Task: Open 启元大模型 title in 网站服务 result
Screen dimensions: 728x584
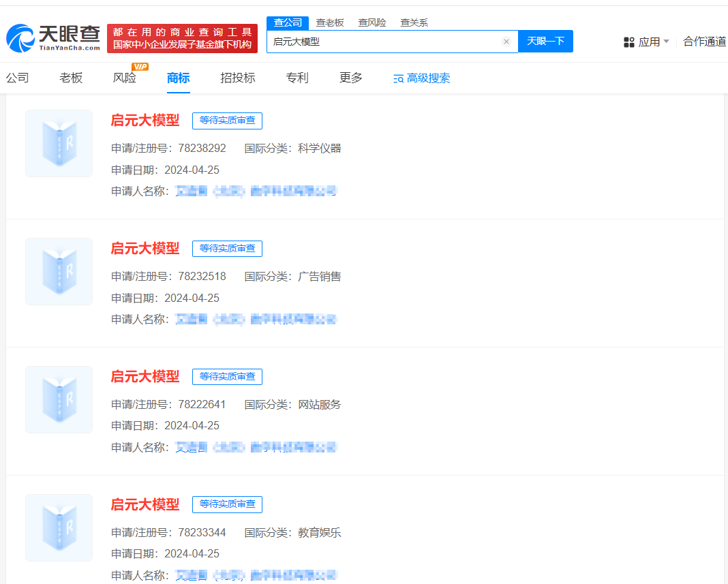Action: coord(145,377)
